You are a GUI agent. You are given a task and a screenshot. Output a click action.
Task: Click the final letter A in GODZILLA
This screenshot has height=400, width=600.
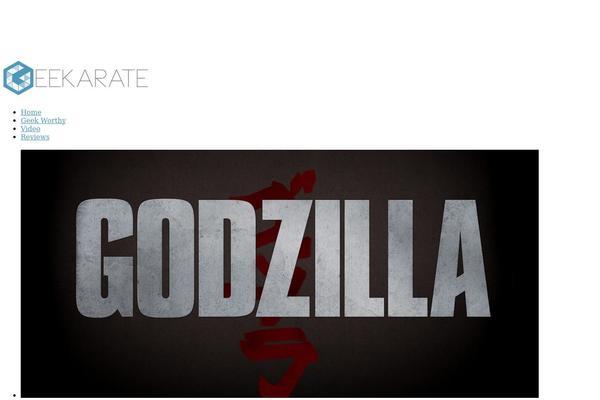point(460,258)
